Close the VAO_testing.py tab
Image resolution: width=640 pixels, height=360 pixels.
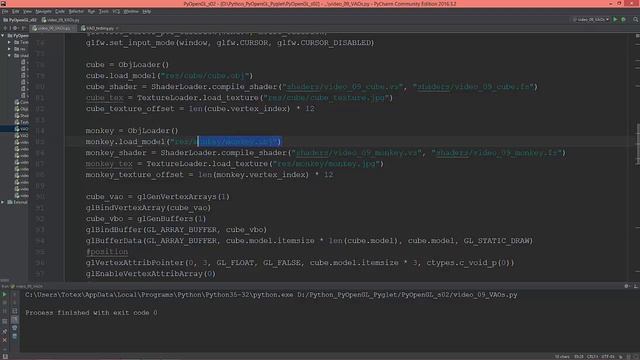pyautogui.click(x=117, y=28)
